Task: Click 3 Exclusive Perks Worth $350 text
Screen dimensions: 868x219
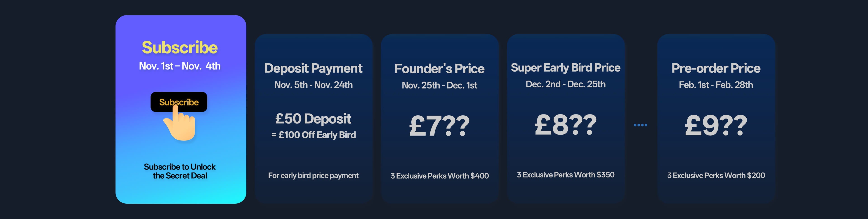Action: (x=565, y=175)
